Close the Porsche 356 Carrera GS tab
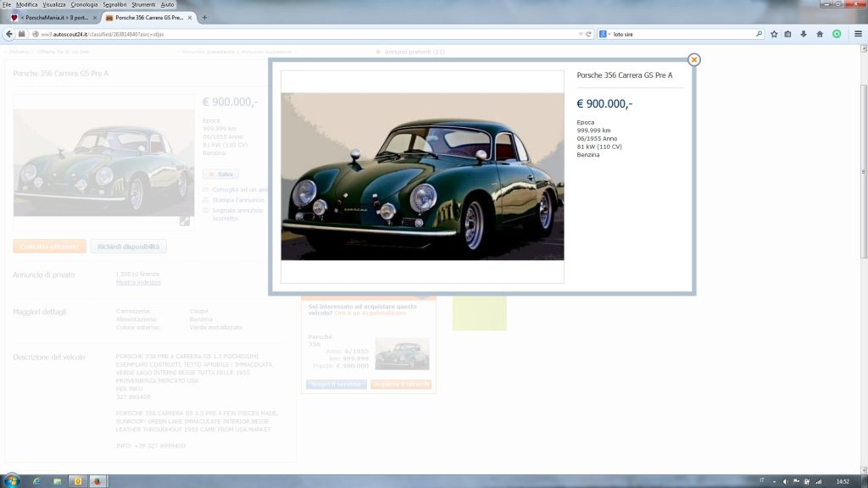 click(x=190, y=18)
